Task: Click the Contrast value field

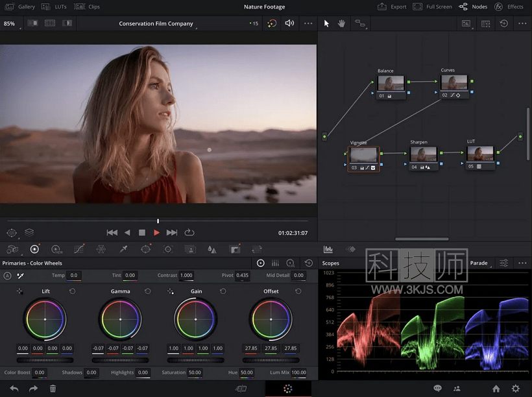Action: click(x=186, y=276)
